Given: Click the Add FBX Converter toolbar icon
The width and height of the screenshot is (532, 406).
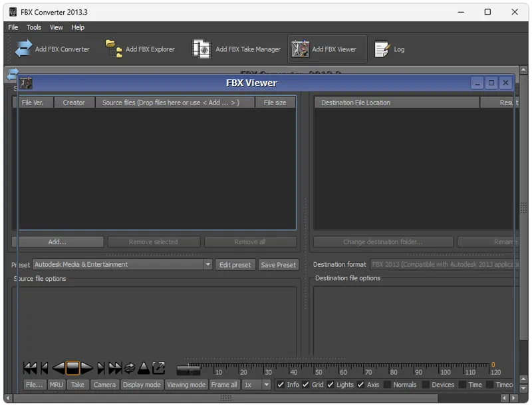Looking at the screenshot, I should pyautogui.click(x=23, y=49).
